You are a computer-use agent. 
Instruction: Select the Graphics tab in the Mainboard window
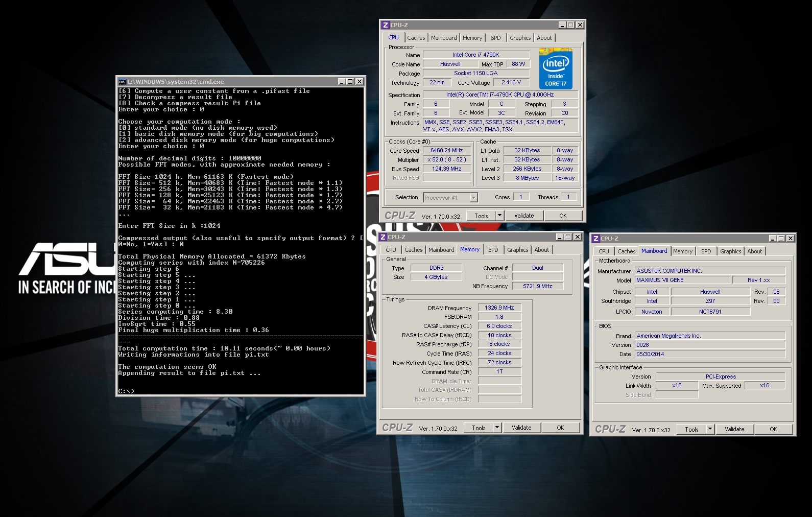[730, 251]
